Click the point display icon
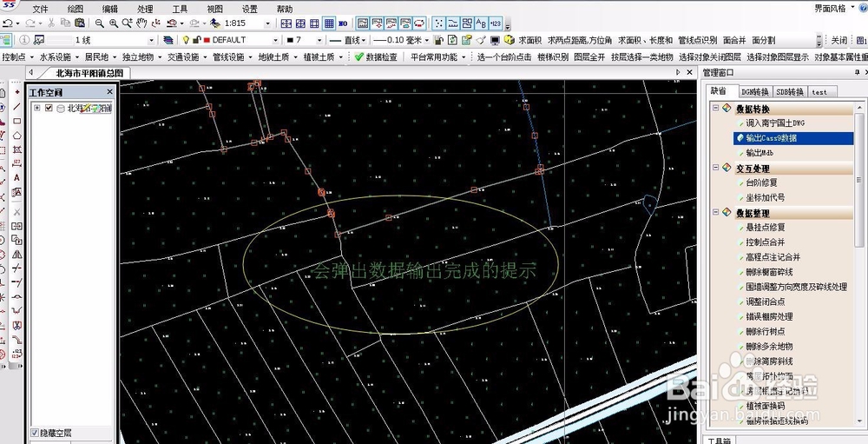 pos(438,23)
